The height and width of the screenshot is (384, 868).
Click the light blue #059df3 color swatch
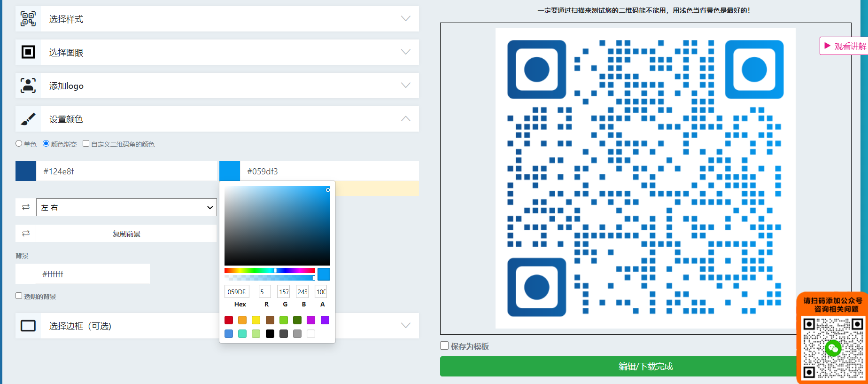(230, 171)
